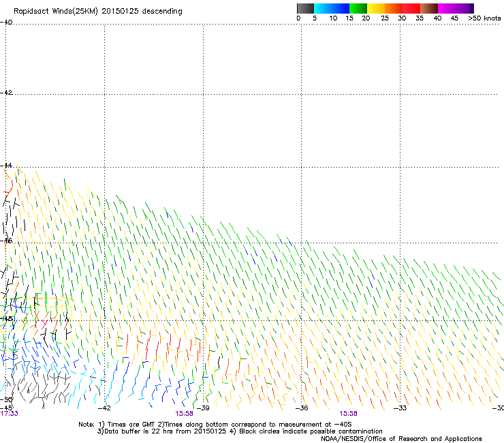Click the -48 latitude axis label

coord(6,318)
